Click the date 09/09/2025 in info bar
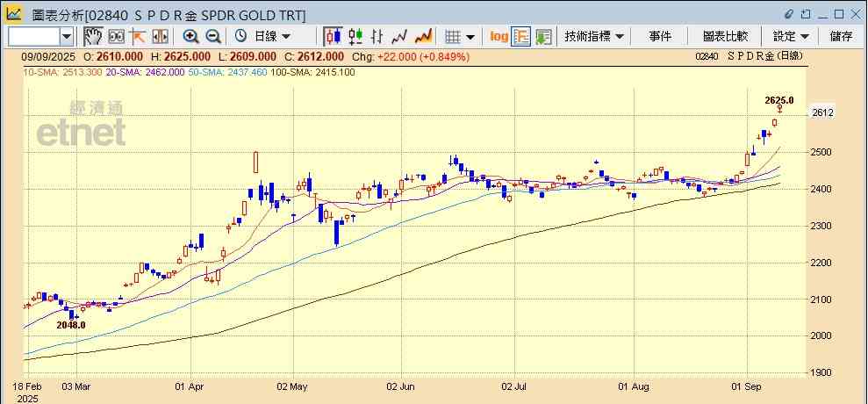 click(47, 56)
